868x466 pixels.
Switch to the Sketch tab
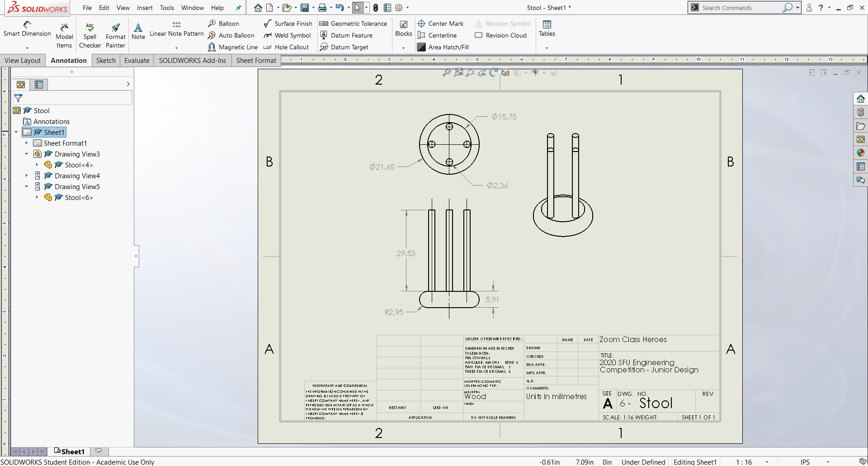[106, 61]
